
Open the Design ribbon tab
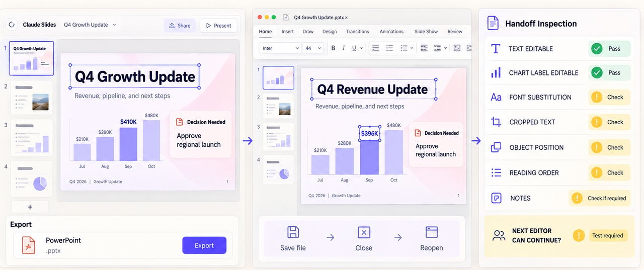[x=330, y=32]
